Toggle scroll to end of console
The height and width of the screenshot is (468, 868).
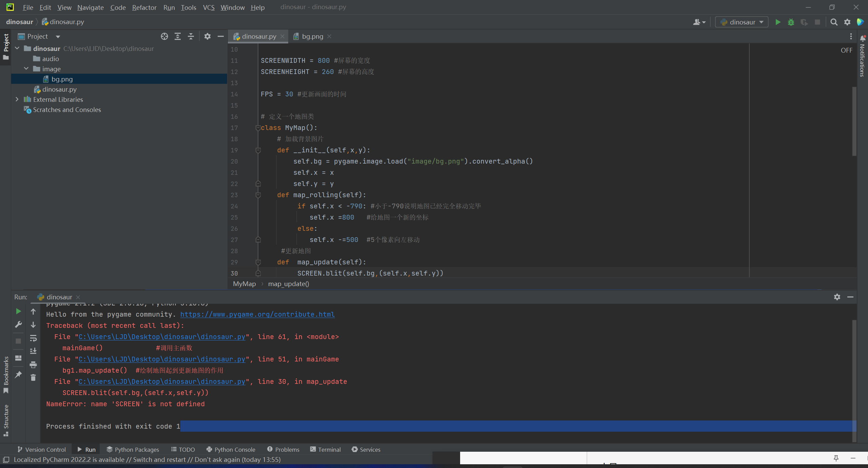tap(33, 351)
